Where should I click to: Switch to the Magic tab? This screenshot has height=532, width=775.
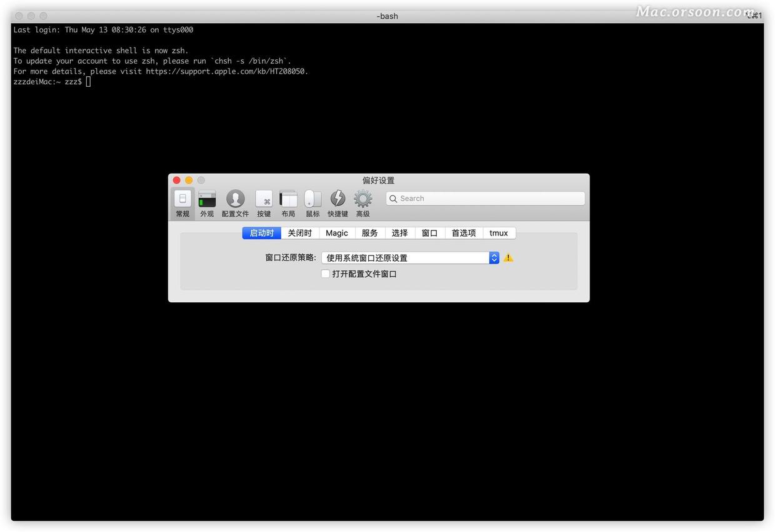tap(336, 232)
